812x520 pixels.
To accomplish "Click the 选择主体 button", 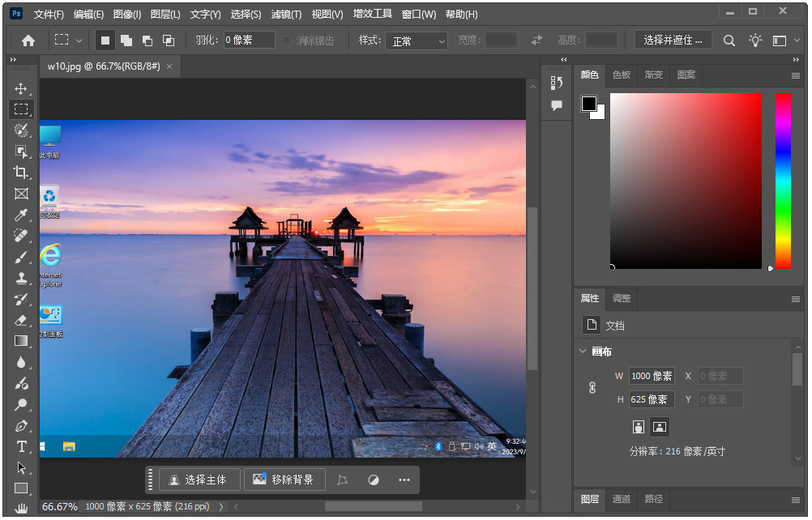I will tap(199, 480).
